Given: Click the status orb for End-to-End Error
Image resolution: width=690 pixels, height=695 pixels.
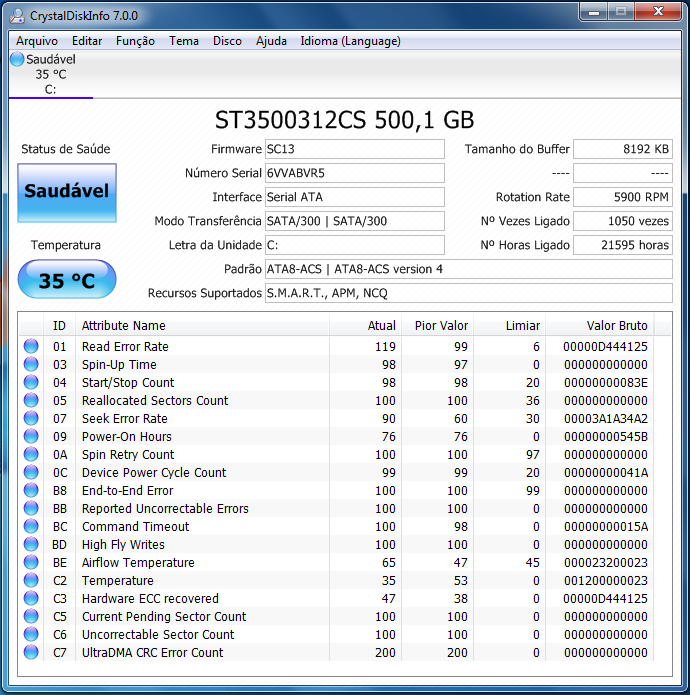Looking at the screenshot, I should (31, 490).
